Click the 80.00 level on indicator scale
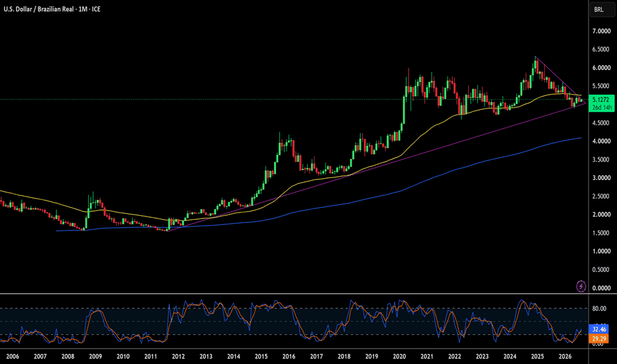Image resolution: width=617 pixels, height=364 pixels. [599, 308]
